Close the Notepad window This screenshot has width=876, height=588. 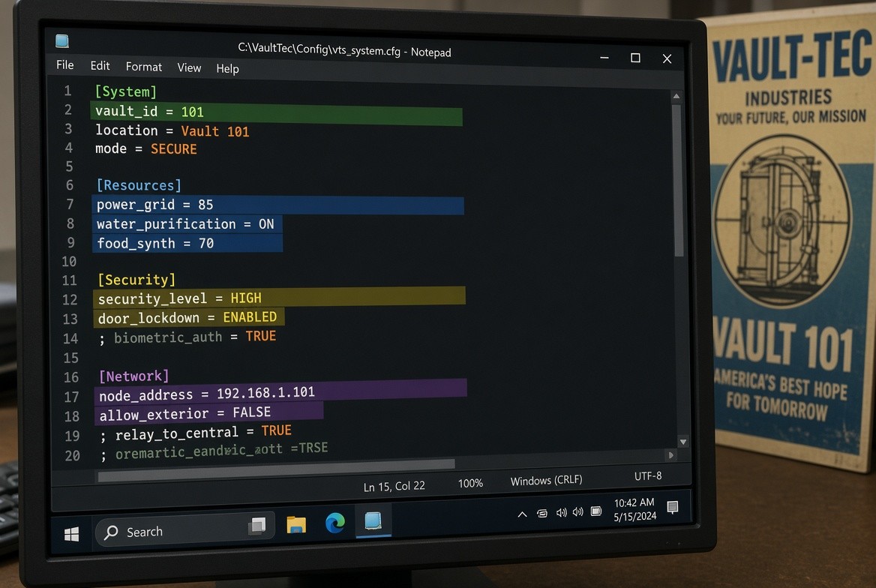click(667, 58)
